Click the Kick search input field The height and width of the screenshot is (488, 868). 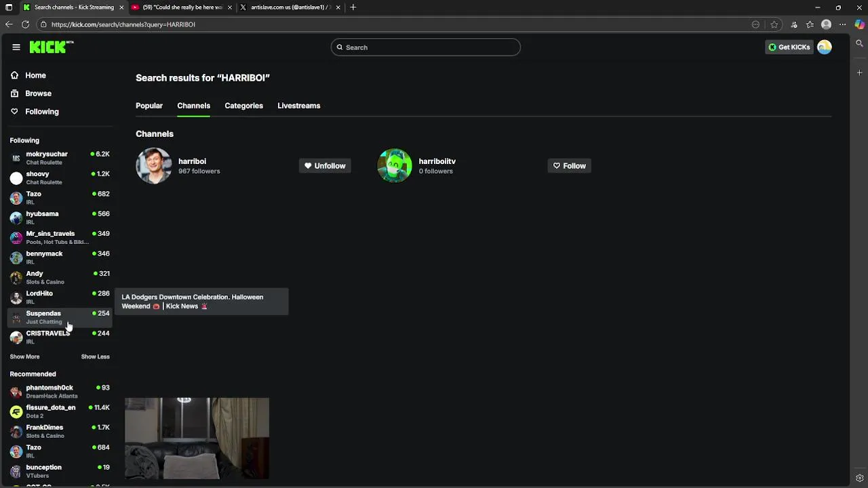coord(426,47)
